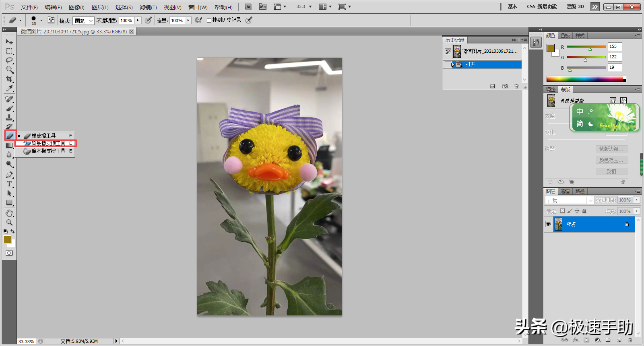Viewport: 644px width, 346px height.
Task: Delete layer using Layers panel trash
Action: tap(630, 340)
